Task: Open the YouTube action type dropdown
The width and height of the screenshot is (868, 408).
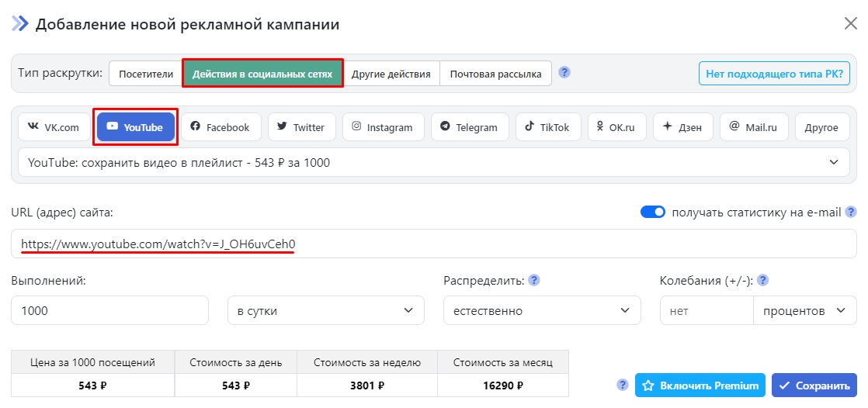Action: [x=435, y=162]
